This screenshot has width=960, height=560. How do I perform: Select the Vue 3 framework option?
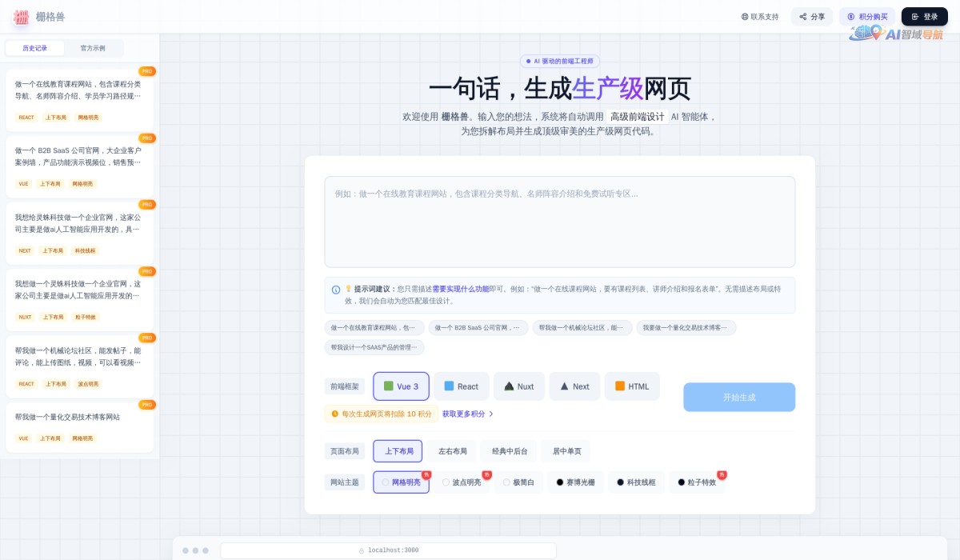(401, 386)
